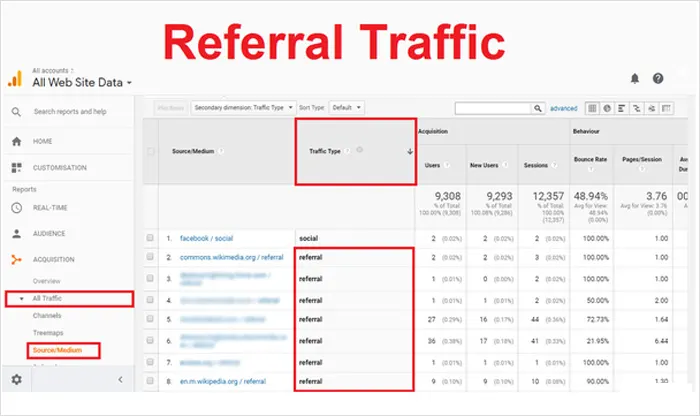Sort by Traffic Type down arrow
This screenshot has width=700, height=416.
[410, 152]
